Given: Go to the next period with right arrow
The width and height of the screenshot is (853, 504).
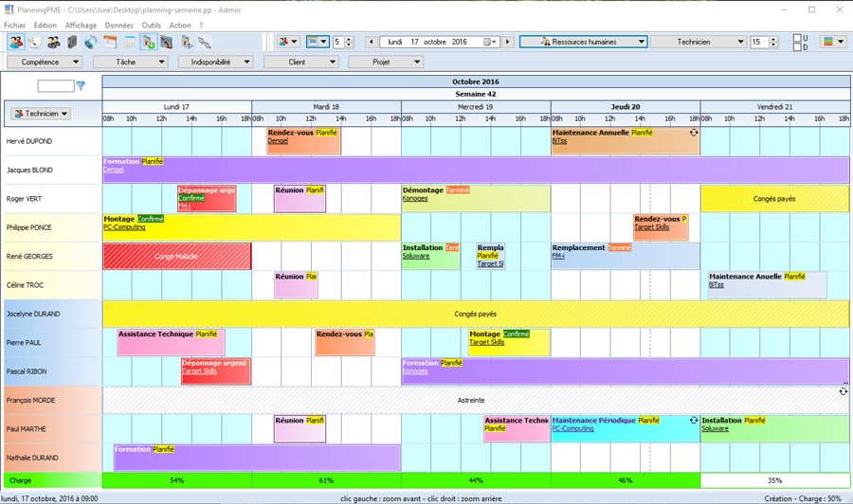Looking at the screenshot, I should (508, 42).
